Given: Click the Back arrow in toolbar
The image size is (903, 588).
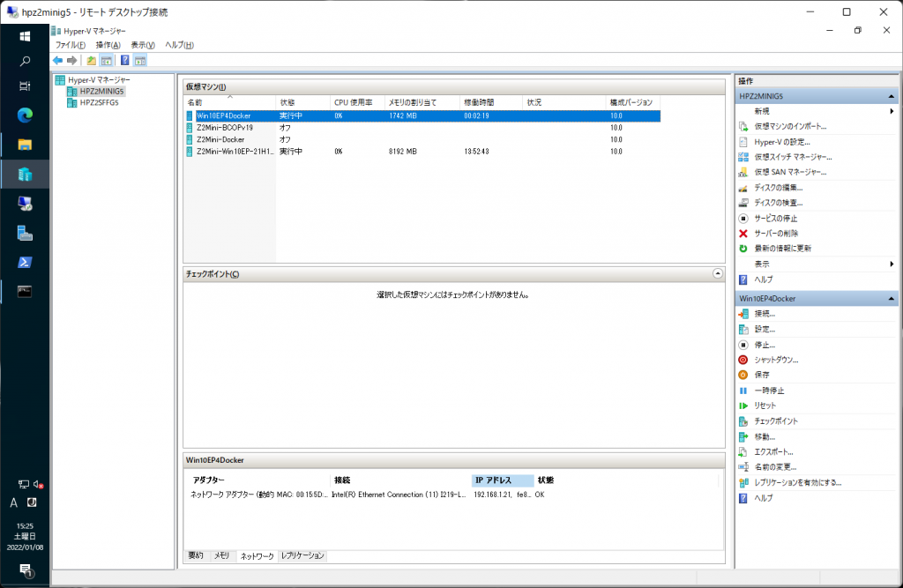Looking at the screenshot, I should (x=57, y=61).
